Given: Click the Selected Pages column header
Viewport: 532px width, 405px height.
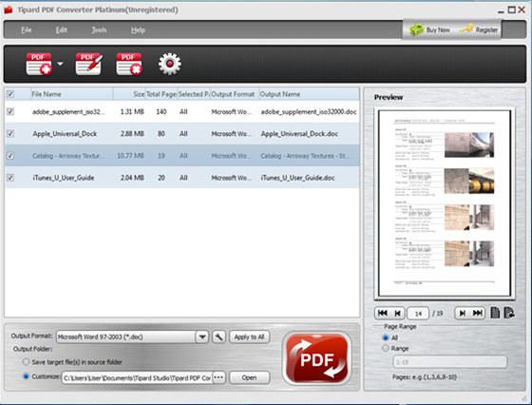Looking at the screenshot, I should tap(194, 94).
